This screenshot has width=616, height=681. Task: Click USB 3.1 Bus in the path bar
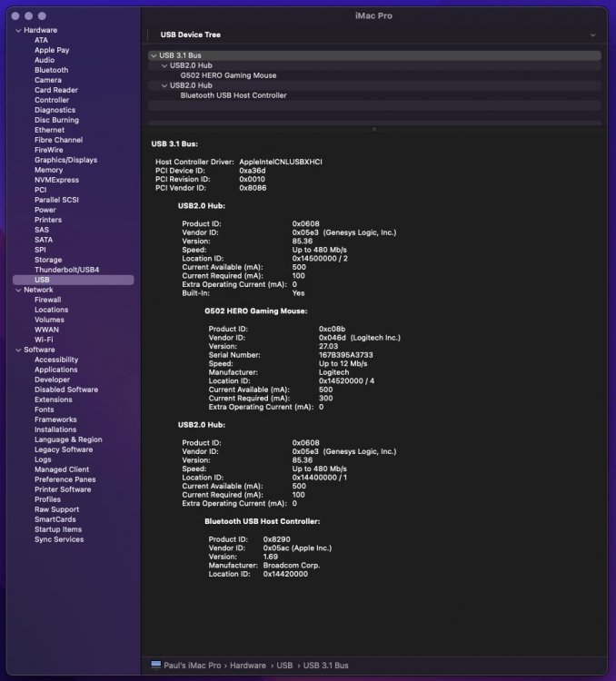pyautogui.click(x=325, y=666)
